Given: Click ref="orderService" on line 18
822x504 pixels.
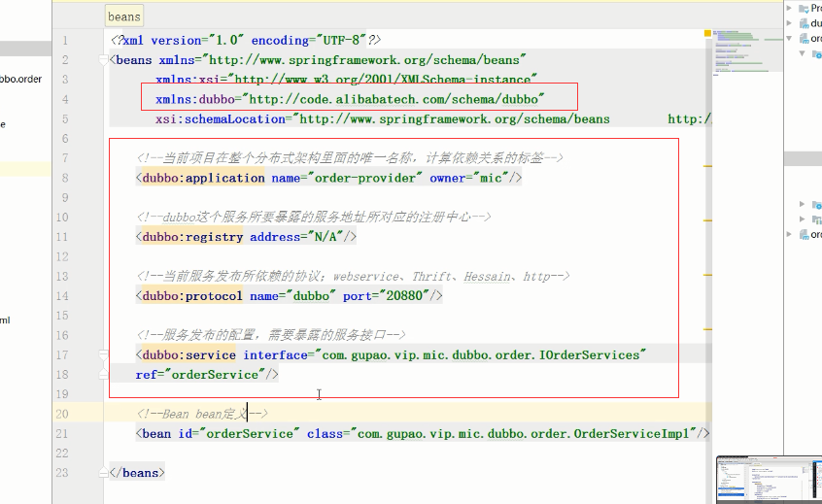Looking at the screenshot, I should point(201,375).
